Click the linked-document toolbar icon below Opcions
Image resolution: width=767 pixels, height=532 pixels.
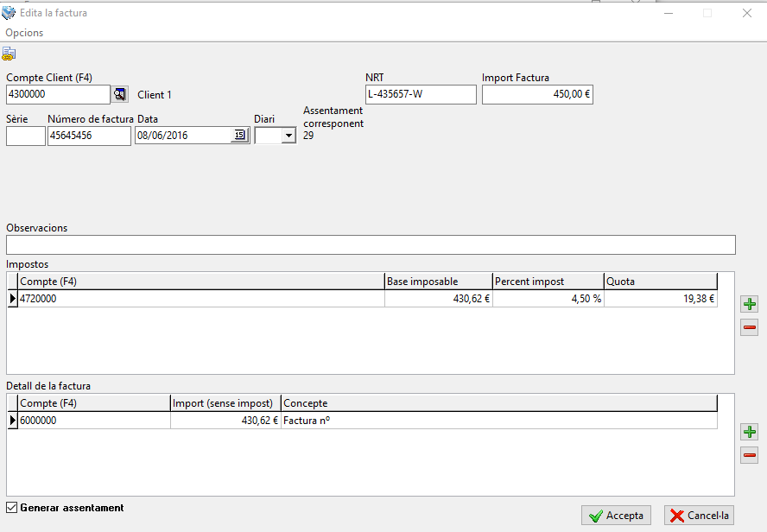click(9, 54)
